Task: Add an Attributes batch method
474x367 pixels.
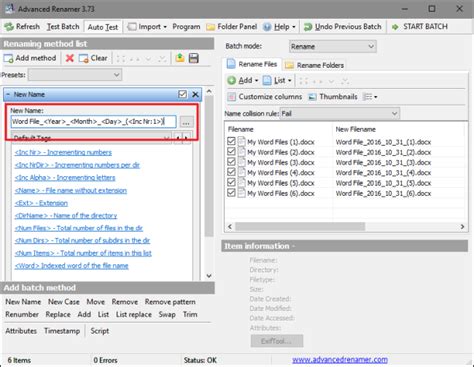Action: [21, 331]
